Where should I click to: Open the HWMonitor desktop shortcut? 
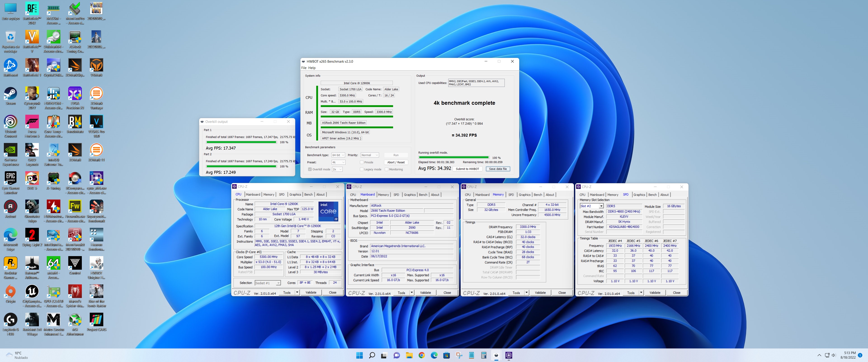tap(53, 212)
